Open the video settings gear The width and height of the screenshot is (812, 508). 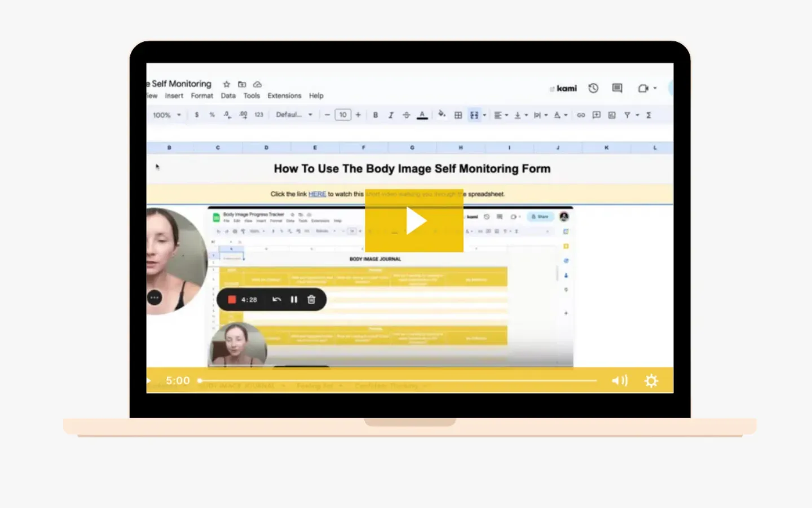coord(651,381)
